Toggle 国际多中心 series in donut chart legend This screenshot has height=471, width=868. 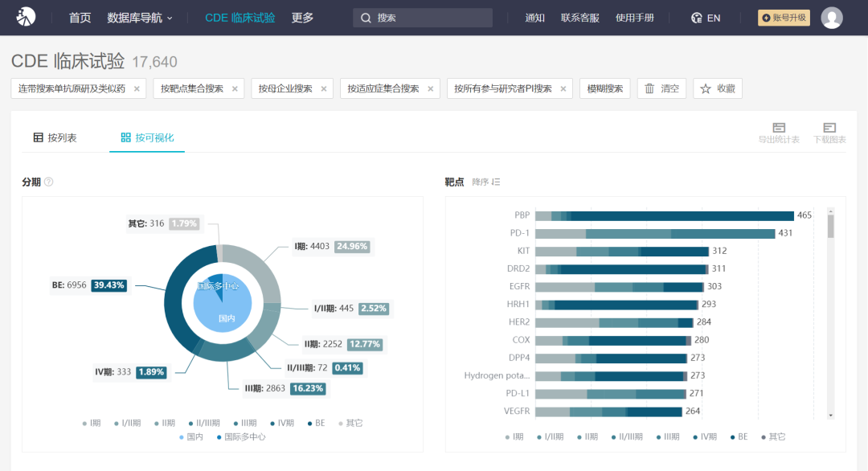[x=241, y=437]
